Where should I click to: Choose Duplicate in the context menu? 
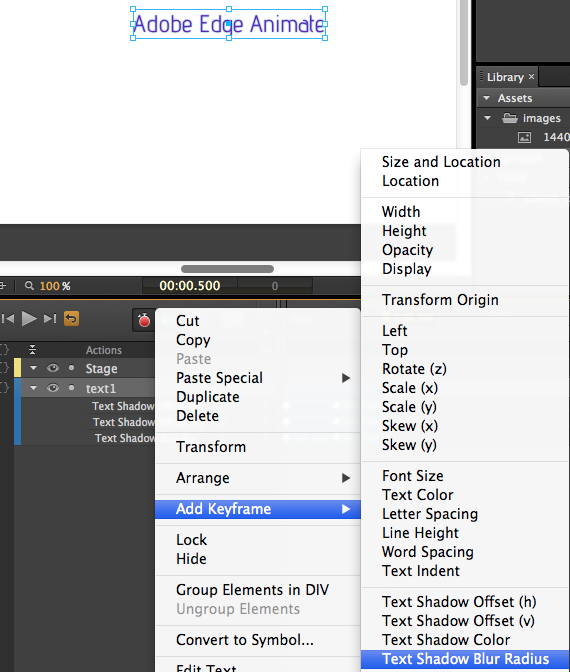tap(207, 397)
